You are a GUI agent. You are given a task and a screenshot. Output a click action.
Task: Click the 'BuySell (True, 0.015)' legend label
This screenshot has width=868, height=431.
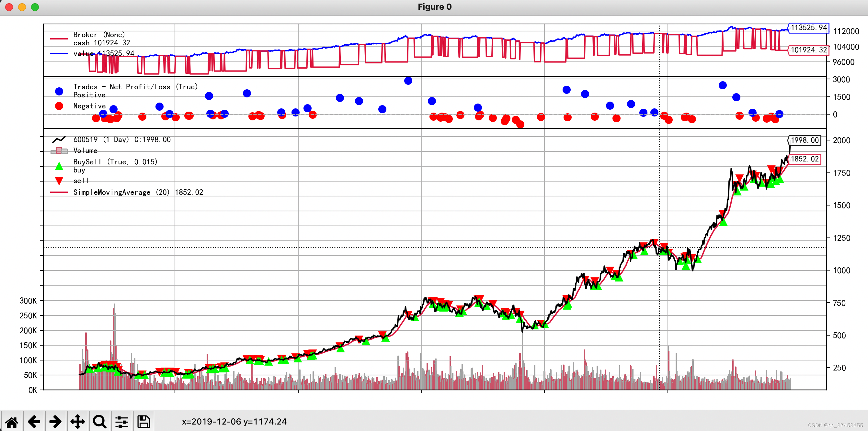115,162
